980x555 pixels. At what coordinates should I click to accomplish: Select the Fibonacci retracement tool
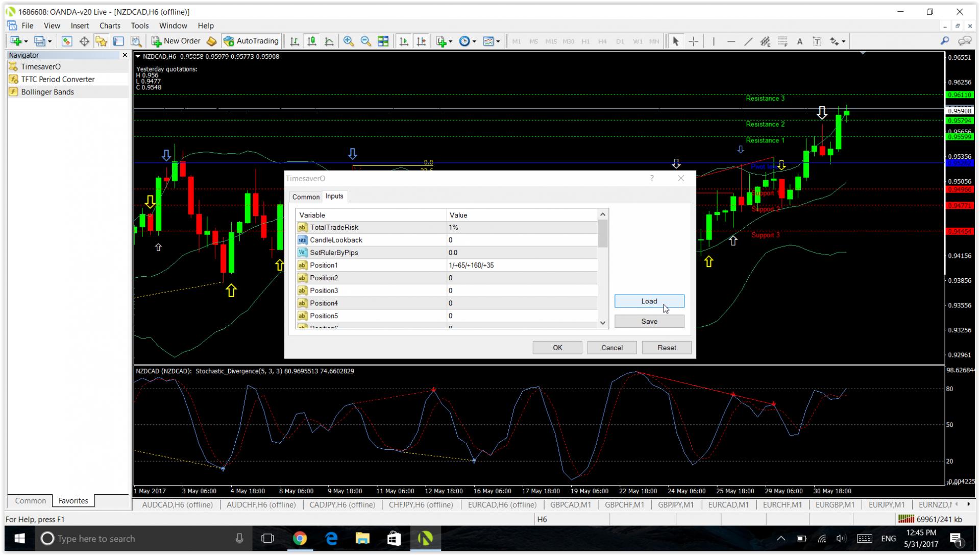tap(782, 41)
